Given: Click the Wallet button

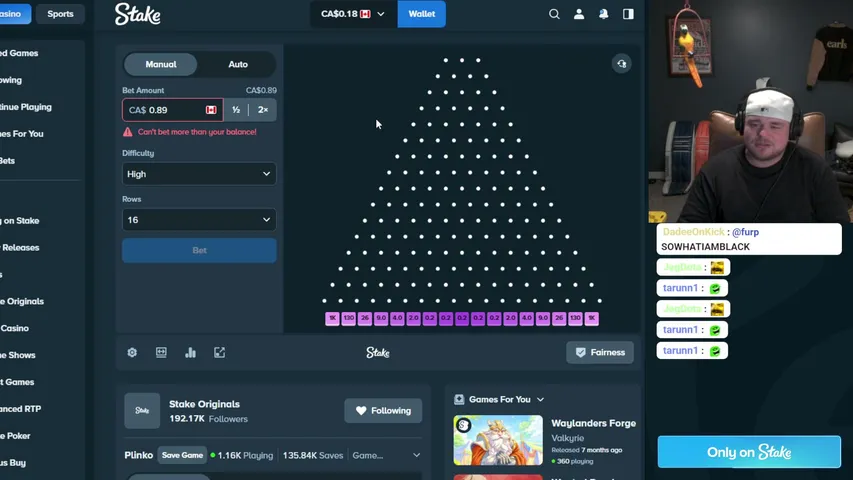Looking at the screenshot, I should tap(422, 14).
